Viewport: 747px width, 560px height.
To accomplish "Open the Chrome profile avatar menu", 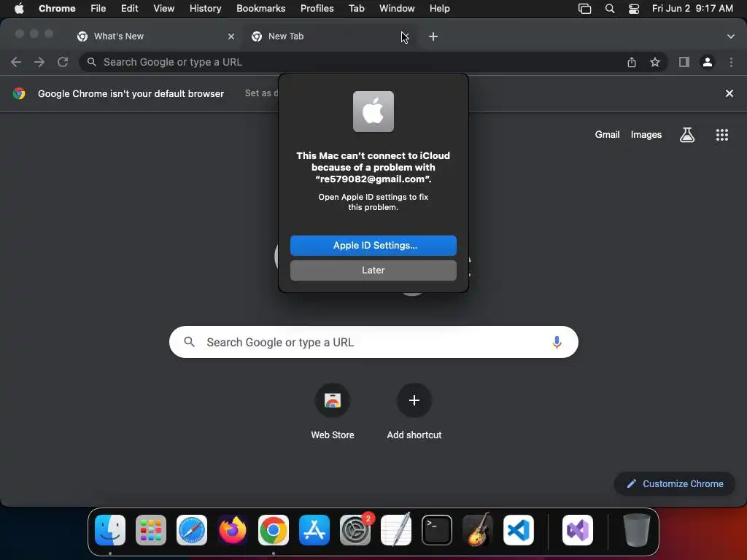I will [x=708, y=62].
